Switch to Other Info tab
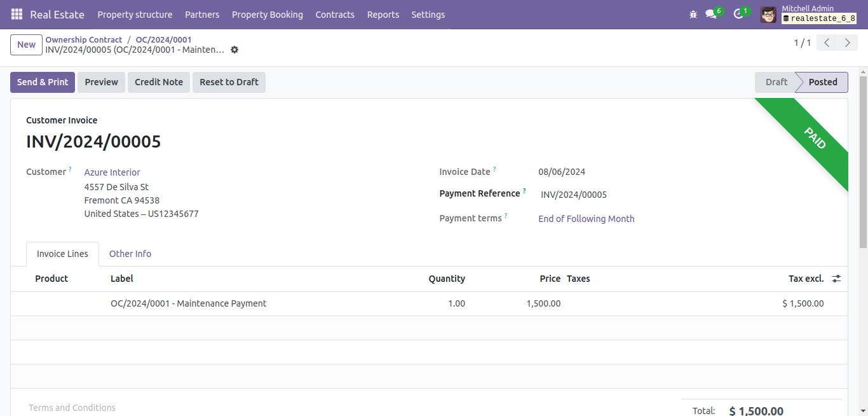 [x=130, y=254]
